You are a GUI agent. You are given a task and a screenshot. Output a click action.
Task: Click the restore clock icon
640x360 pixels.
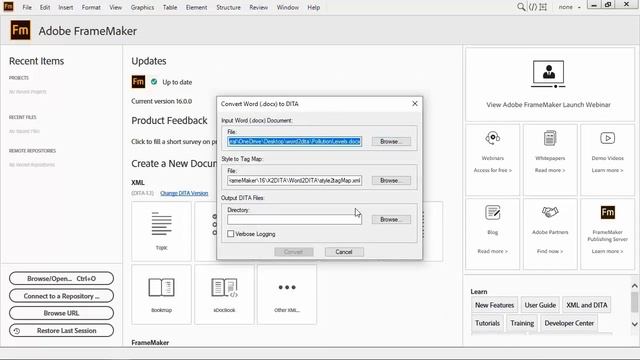pyautogui.click(x=17, y=331)
